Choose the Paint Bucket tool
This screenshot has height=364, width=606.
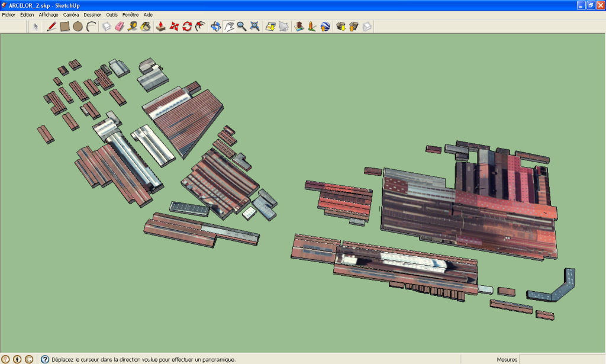point(146,26)
